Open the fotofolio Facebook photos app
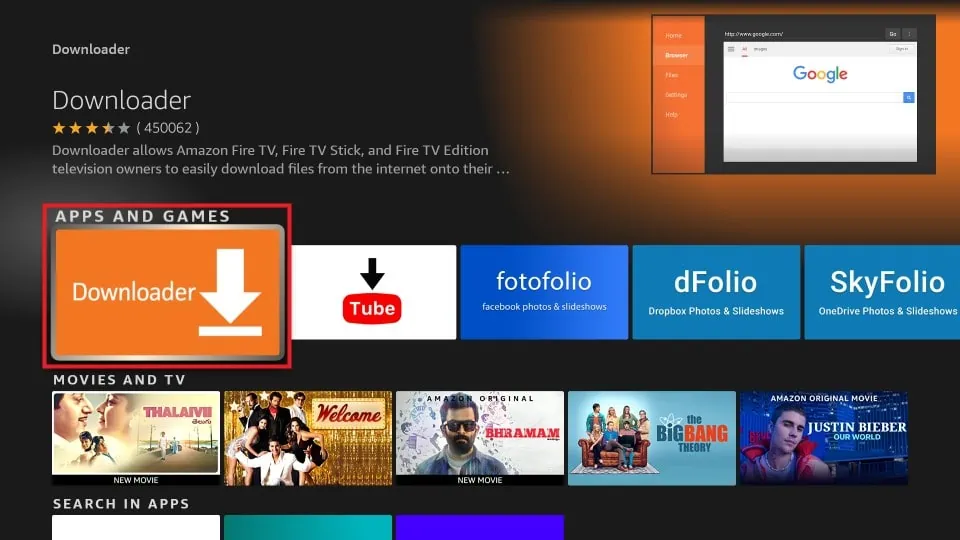The image size is (960, 540). pos(544,292)
